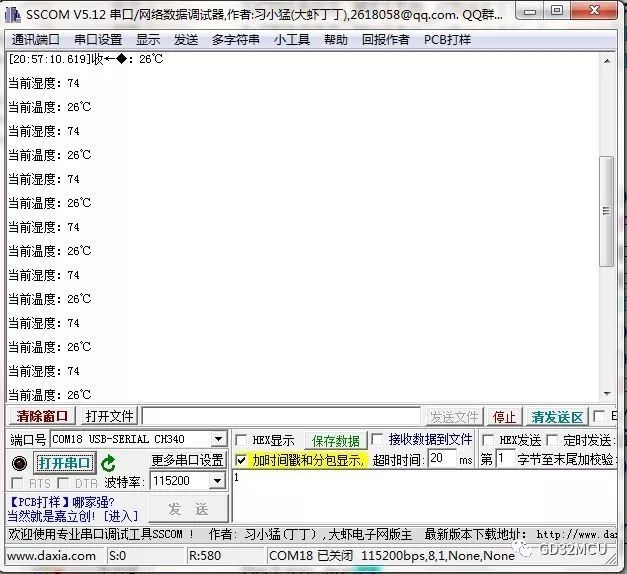The image size is (627, 574).
Task: Click the file path field beside 打开文件
Action: [281, 416]
